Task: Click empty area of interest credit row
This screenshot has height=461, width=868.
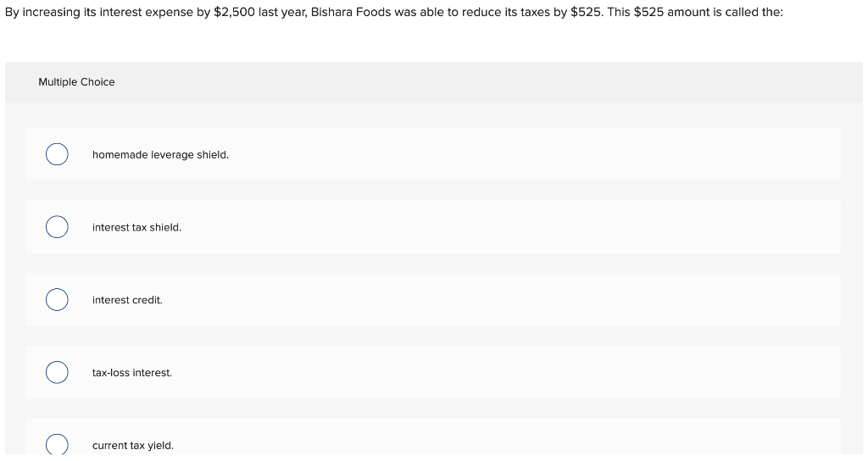Action: click(x=498, y=299)
